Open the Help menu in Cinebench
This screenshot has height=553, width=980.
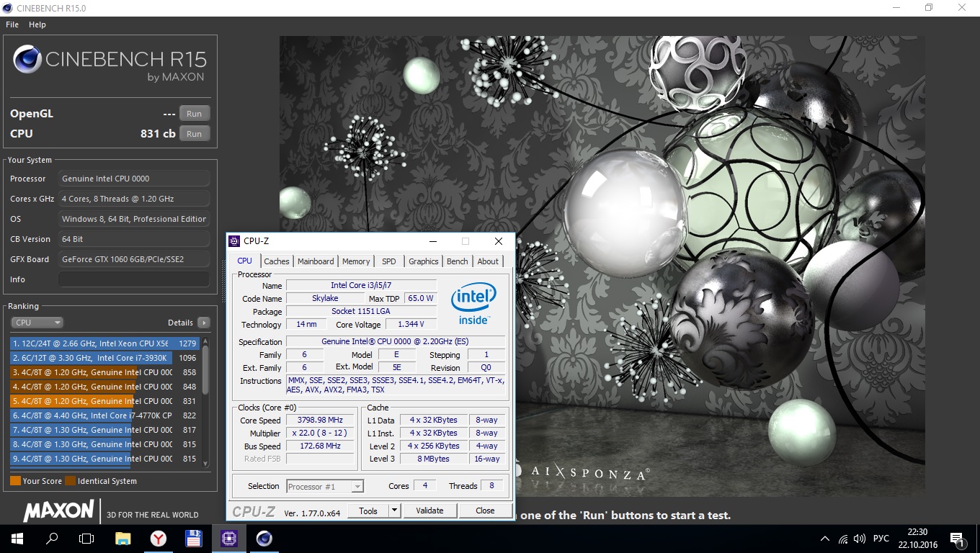37,24
